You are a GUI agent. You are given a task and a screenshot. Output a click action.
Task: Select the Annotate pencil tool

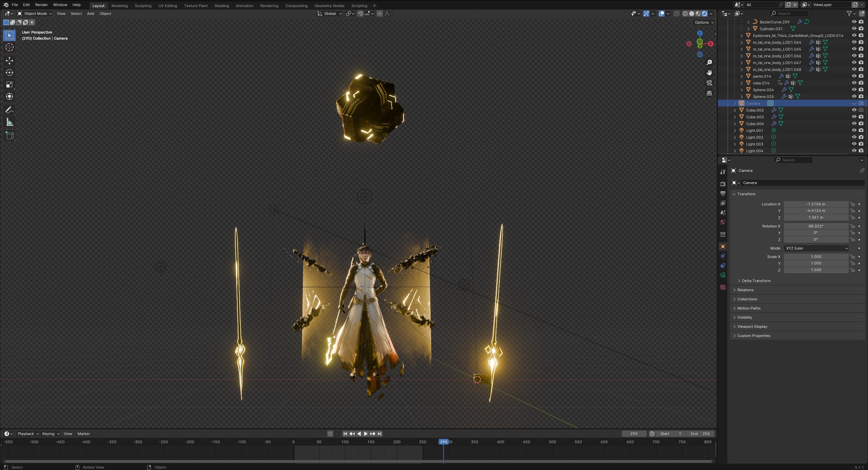[9, 110]
